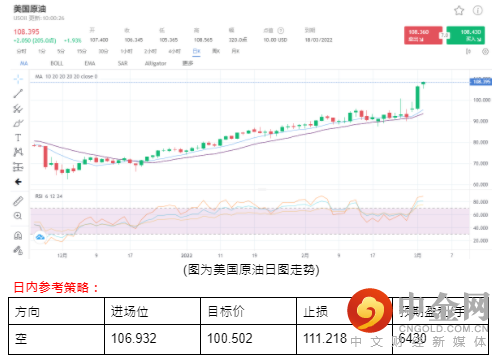
Task: Click the 108.395 price label on axis
Action: click(480, 82)
